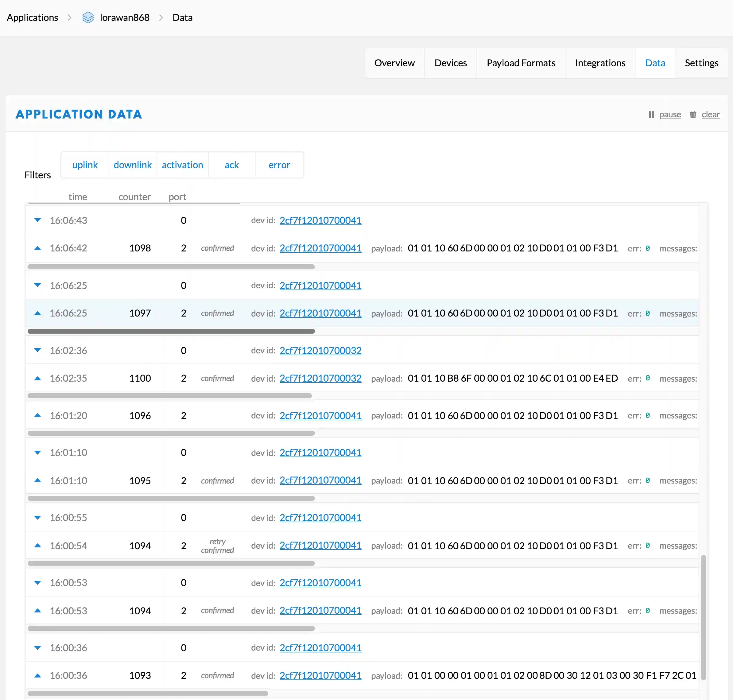Click horizontal scrollbar under counter 1097 row
The image size is (733, 700).
pyautogui.click(x=171, y=331)
